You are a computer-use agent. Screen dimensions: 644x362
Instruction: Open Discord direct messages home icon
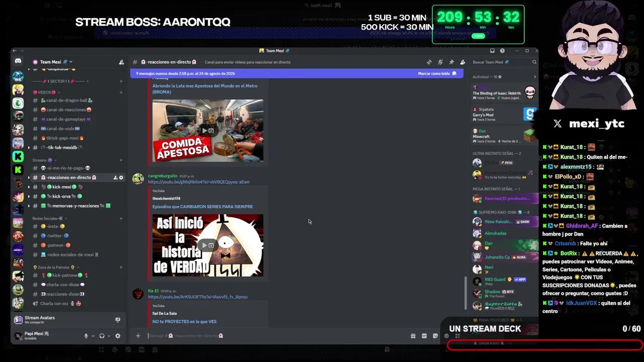(18, 61)
